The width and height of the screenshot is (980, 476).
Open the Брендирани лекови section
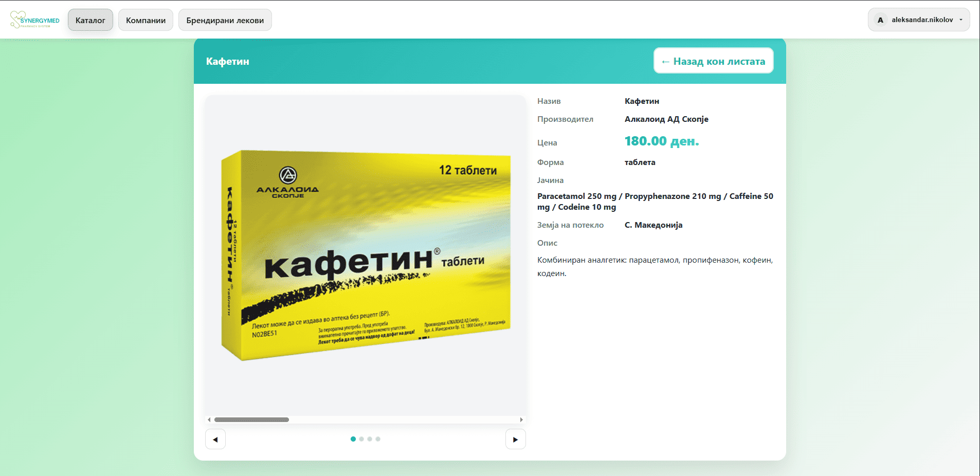(225, 20)
